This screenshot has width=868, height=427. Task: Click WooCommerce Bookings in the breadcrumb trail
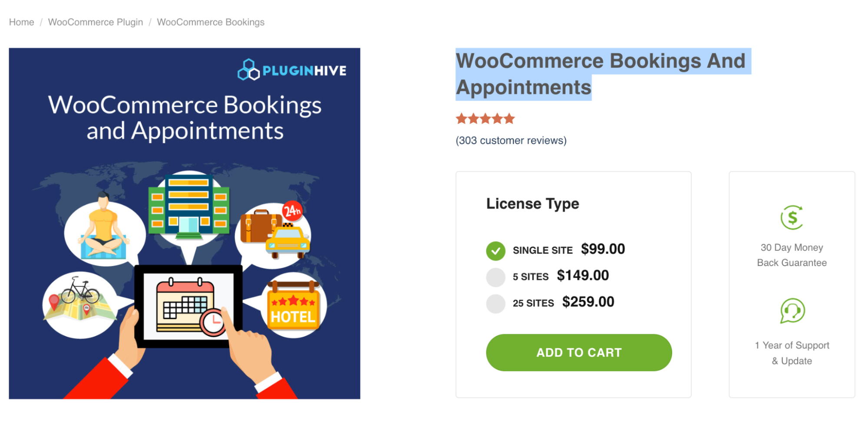(211, 22)
